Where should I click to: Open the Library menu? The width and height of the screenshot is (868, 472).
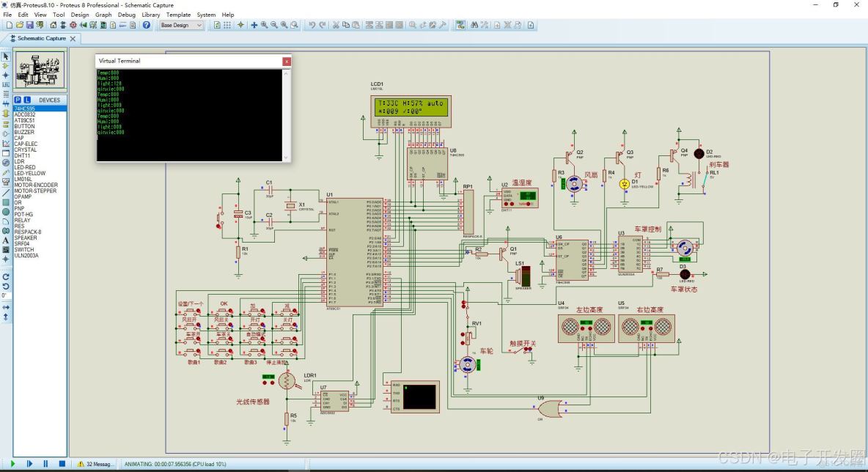click(150, 15)
